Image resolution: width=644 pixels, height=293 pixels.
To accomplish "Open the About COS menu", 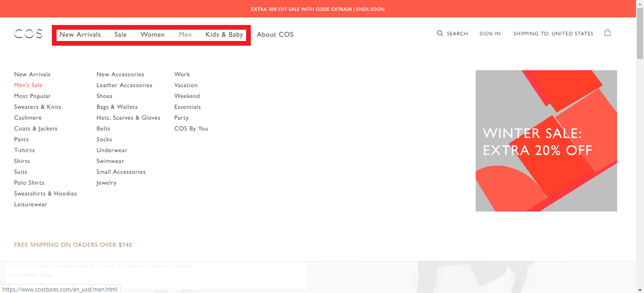I will [275, 34].
